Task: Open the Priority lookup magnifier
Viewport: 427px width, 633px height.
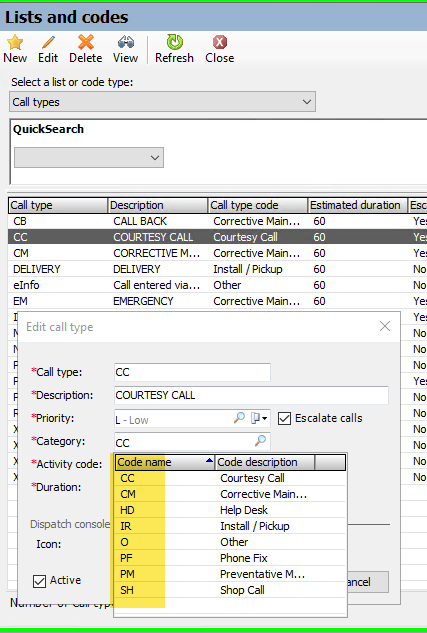Action: tap(239, 418)
